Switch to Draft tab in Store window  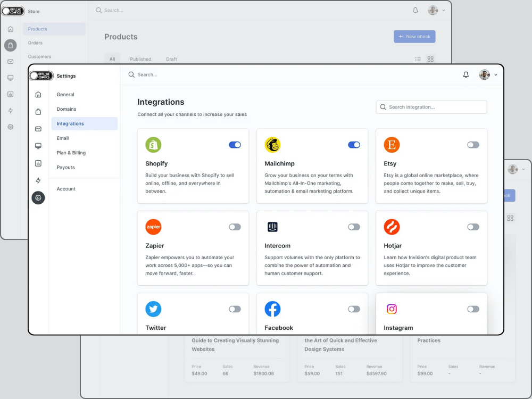click(x=171, y=59)
